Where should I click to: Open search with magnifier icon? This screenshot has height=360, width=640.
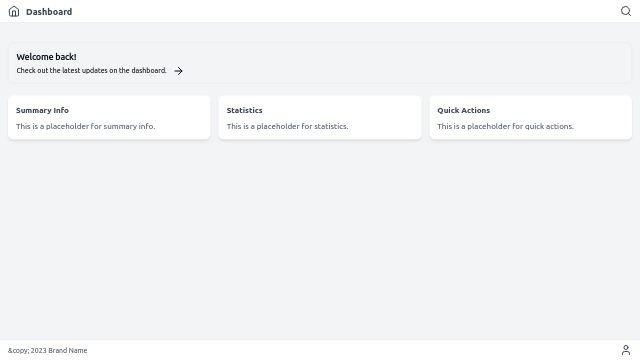tap(626, 11)
